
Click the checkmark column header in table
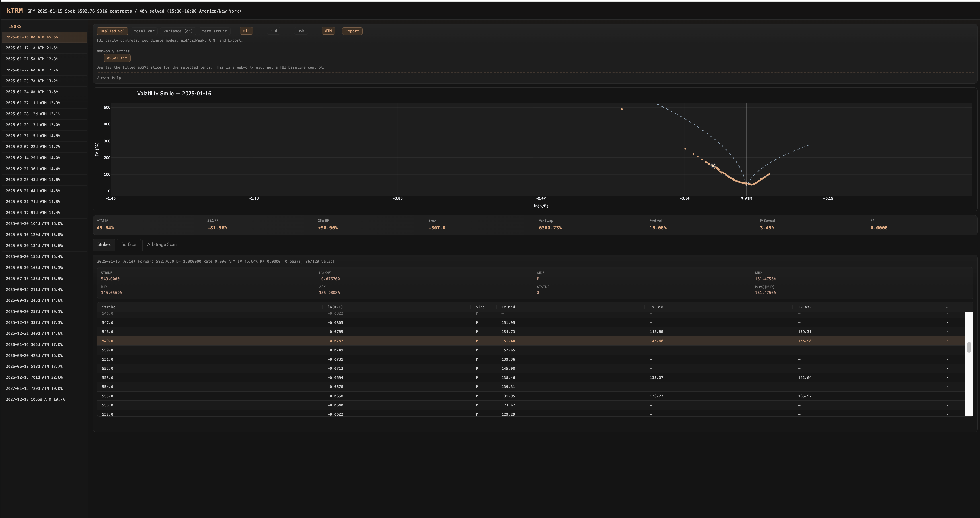pos(947,307)
